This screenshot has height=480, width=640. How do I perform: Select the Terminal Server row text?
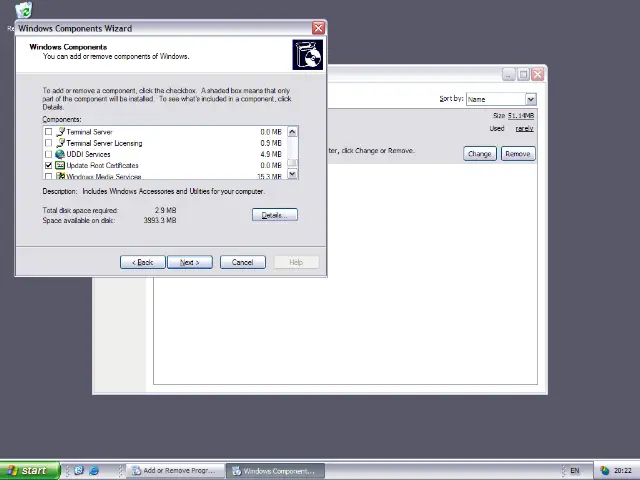coord(89,132)
